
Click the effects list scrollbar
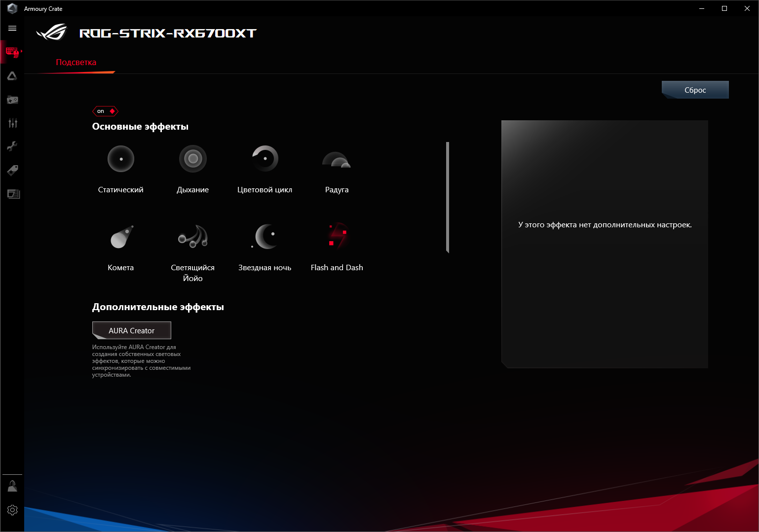[x=448, y=197]
